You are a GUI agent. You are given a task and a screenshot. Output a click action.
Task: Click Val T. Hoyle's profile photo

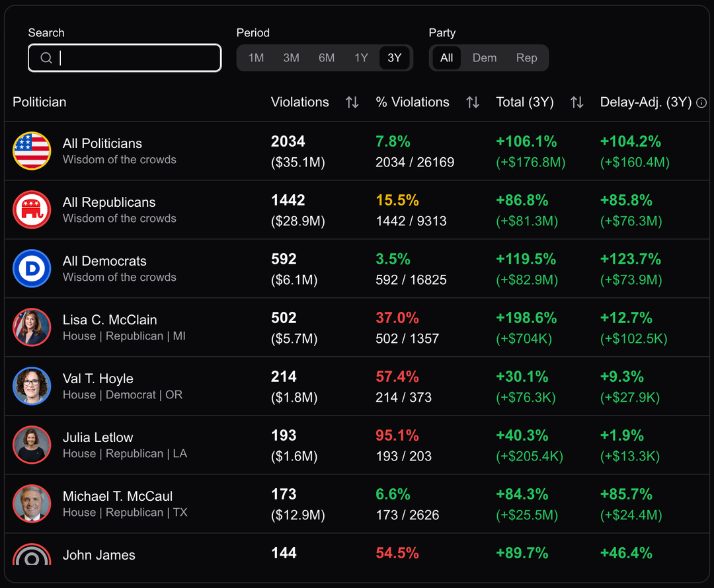(32, 386)
